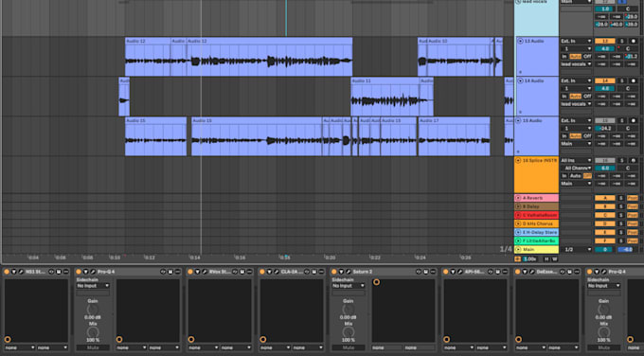Viewport: 644px width, 356px height.
Task: Click the Post button on the A Reverb return
Action: tap(633, 198)
